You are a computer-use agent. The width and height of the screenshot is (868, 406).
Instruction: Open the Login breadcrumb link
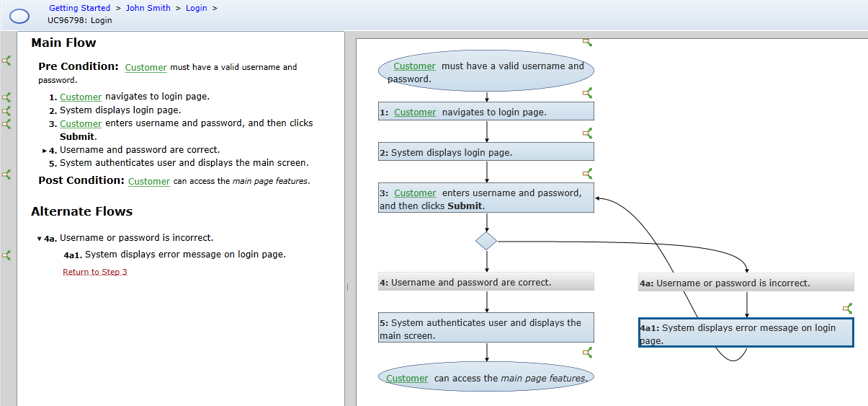(x=196, y=8)
